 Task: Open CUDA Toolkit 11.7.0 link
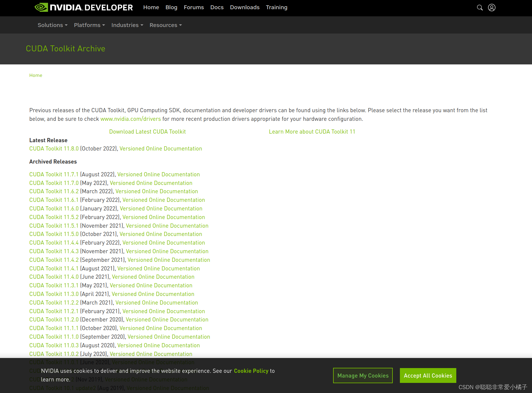point(54,183)
